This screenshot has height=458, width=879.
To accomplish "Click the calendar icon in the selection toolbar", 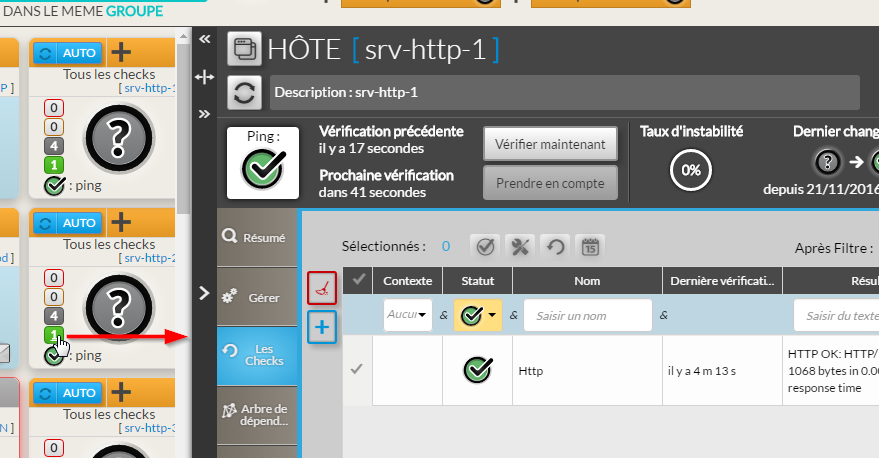I will (x=589, y=246).
